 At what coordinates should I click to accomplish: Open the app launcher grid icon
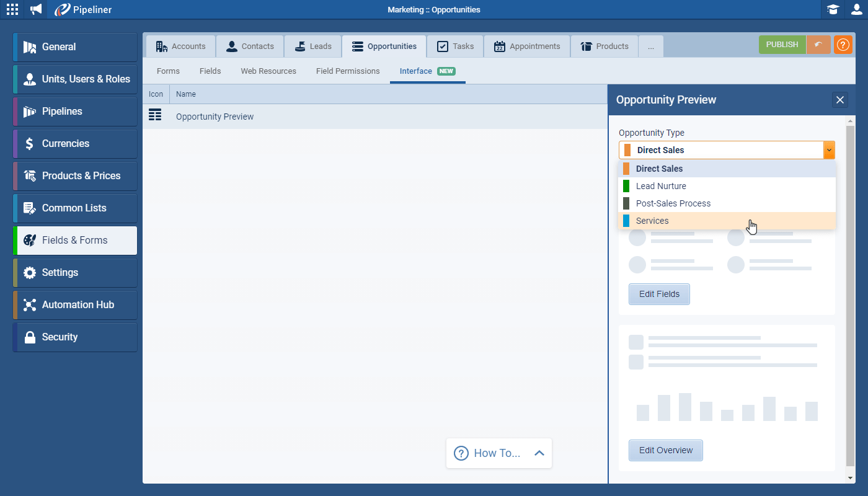pyautogui.click(x=12, y=9)
